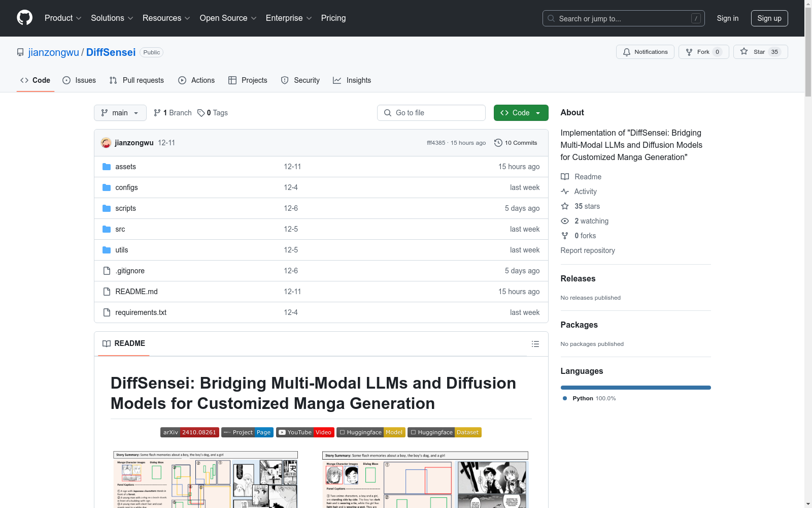Click the assets folder icon

click(107, 167)
